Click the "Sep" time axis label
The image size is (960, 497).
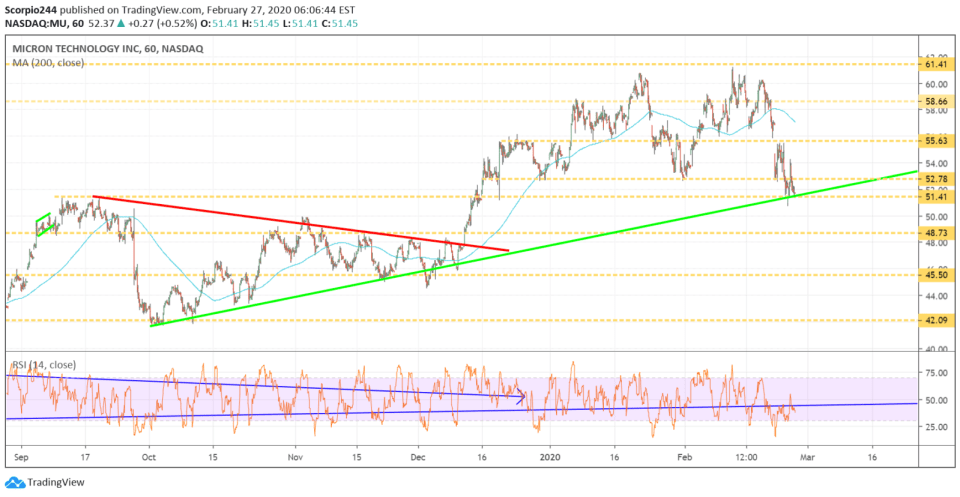20,457
